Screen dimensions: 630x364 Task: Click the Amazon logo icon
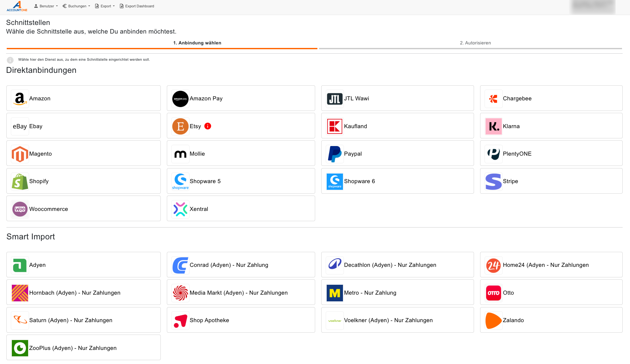click(x=20, y=99)
